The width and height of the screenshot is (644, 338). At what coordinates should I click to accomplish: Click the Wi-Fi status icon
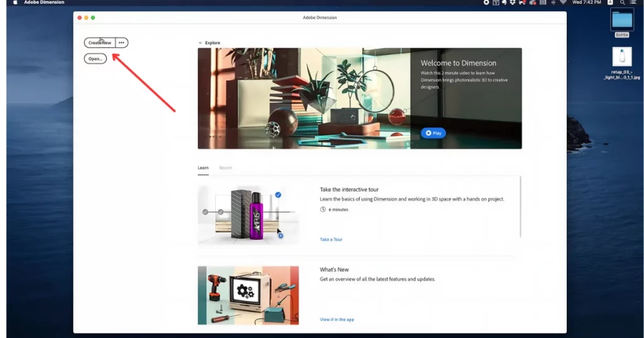(x=563, y=3)
